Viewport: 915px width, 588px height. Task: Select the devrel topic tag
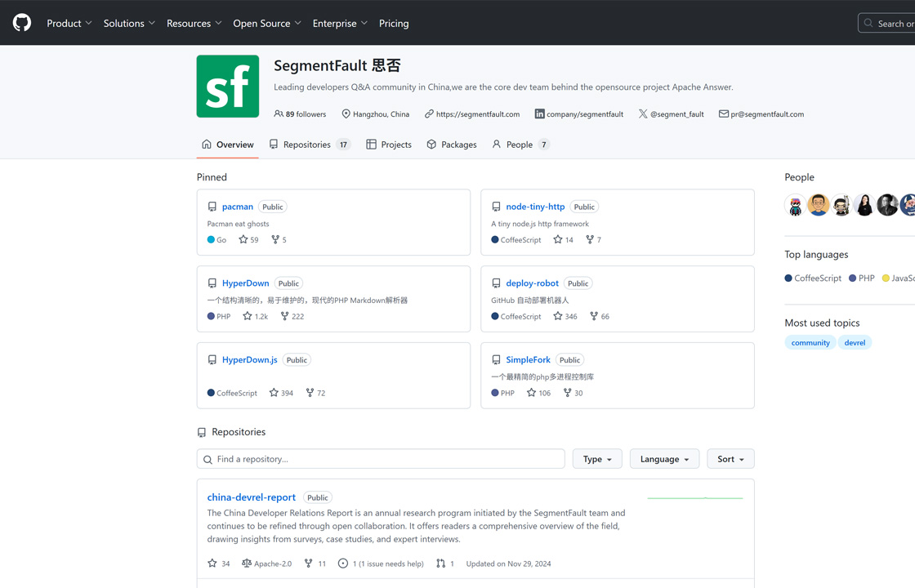[855, 342]
